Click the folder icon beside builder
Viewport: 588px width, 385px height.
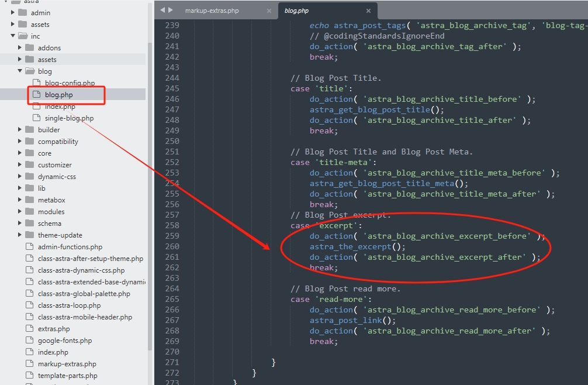[x=30, y=129]
